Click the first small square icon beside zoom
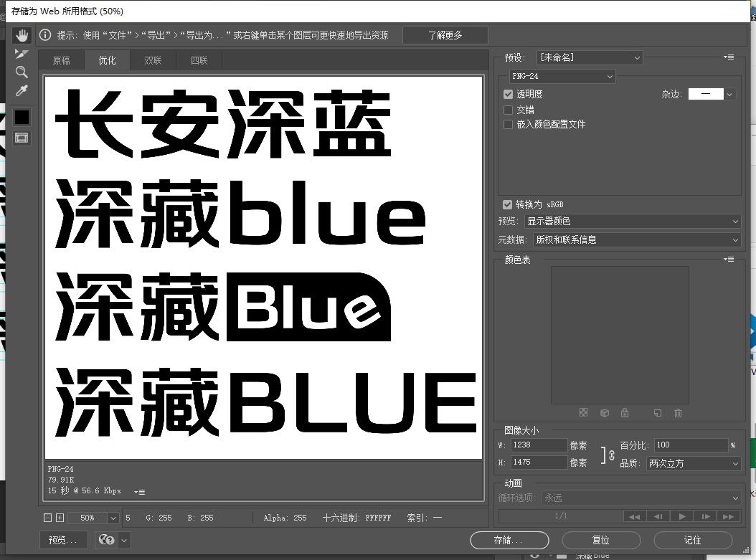The image size is (756, 560). coord(47,518)
